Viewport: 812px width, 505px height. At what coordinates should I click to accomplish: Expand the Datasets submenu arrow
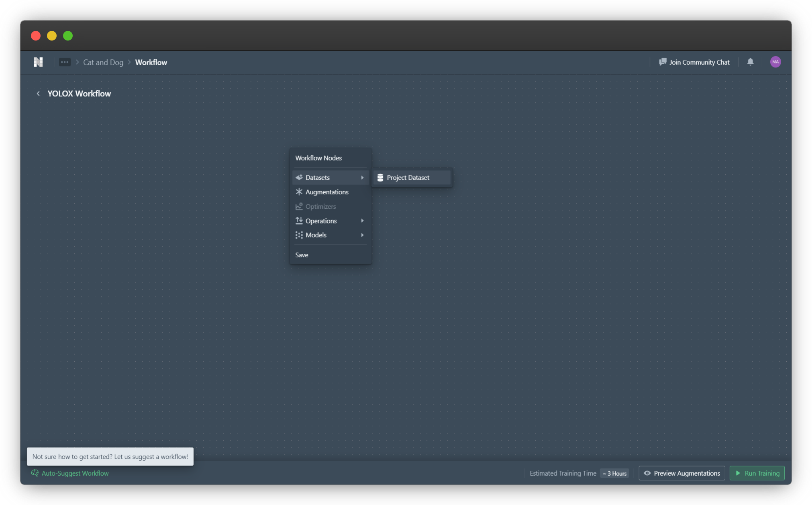click(362, 177)
